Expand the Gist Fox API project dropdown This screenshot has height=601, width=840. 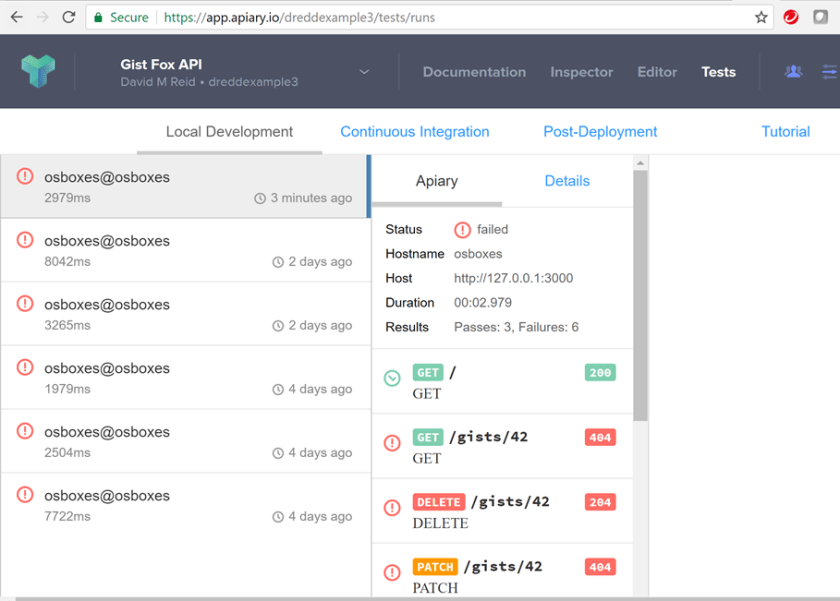(364, 72)
